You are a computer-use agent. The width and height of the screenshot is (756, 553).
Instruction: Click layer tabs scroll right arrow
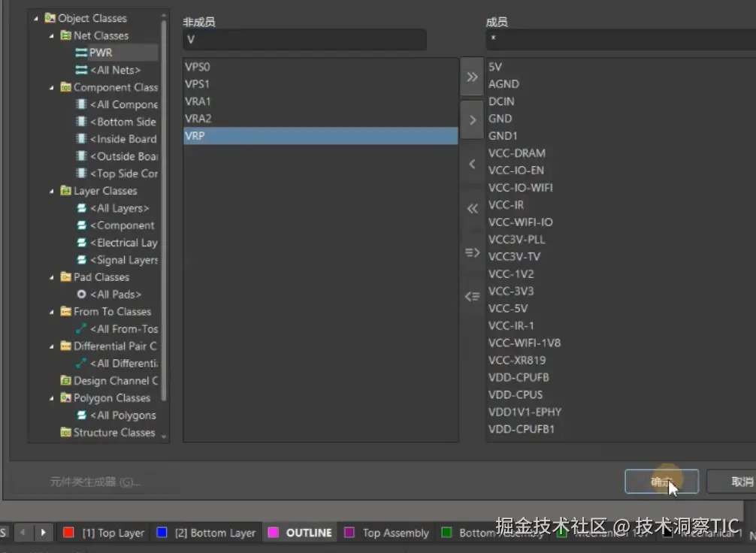click(x=43, y=532)
